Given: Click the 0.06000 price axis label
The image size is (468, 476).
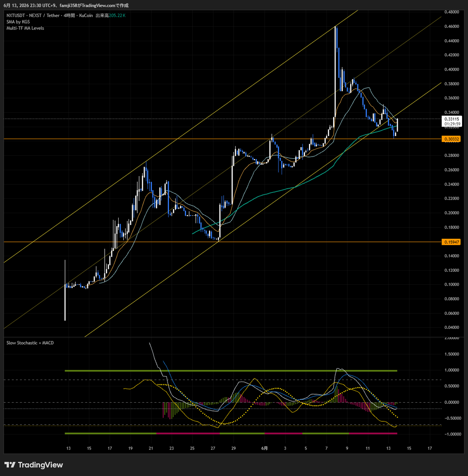Looking at the screenshot, I should coord(452,313).
